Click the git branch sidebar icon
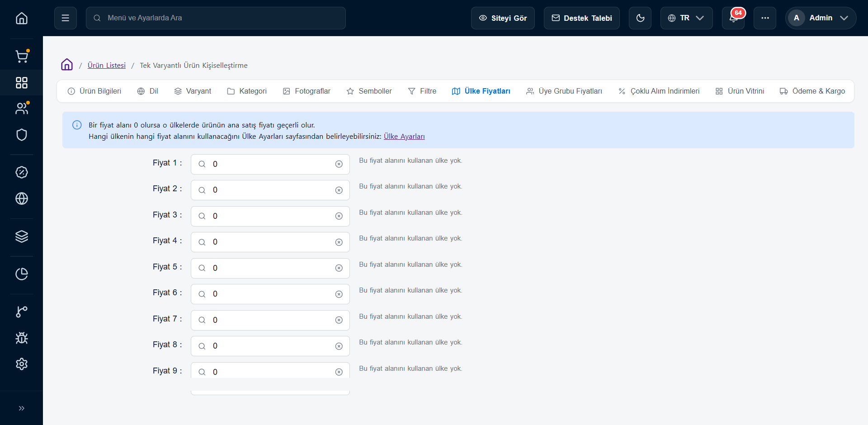868x425 pixels. [22, 312]
